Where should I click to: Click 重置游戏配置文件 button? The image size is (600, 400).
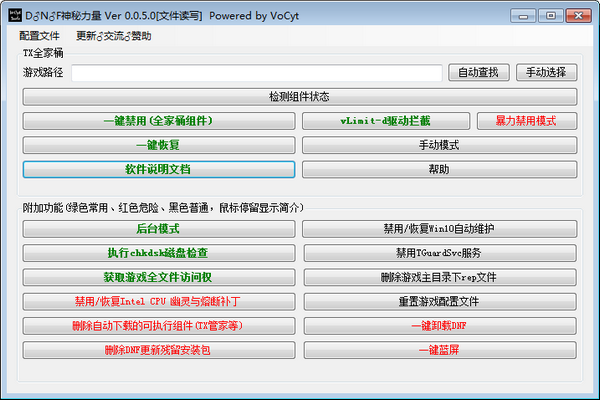440,302
